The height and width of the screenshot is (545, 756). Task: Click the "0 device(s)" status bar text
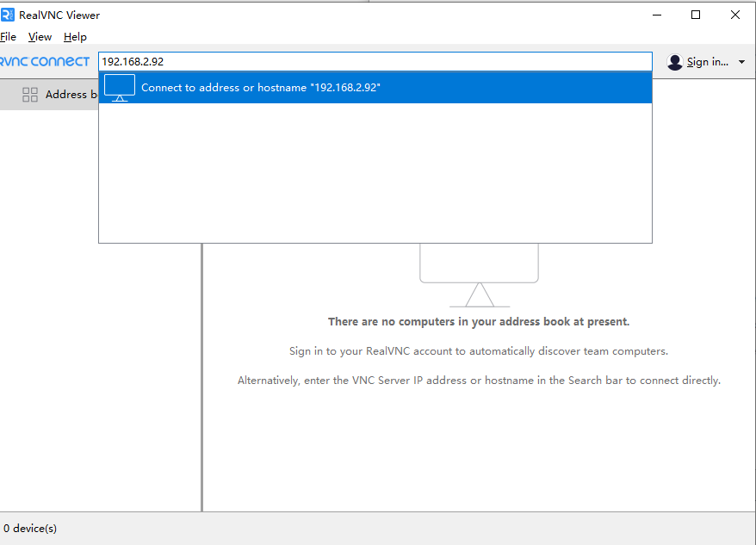coord(30,528)
